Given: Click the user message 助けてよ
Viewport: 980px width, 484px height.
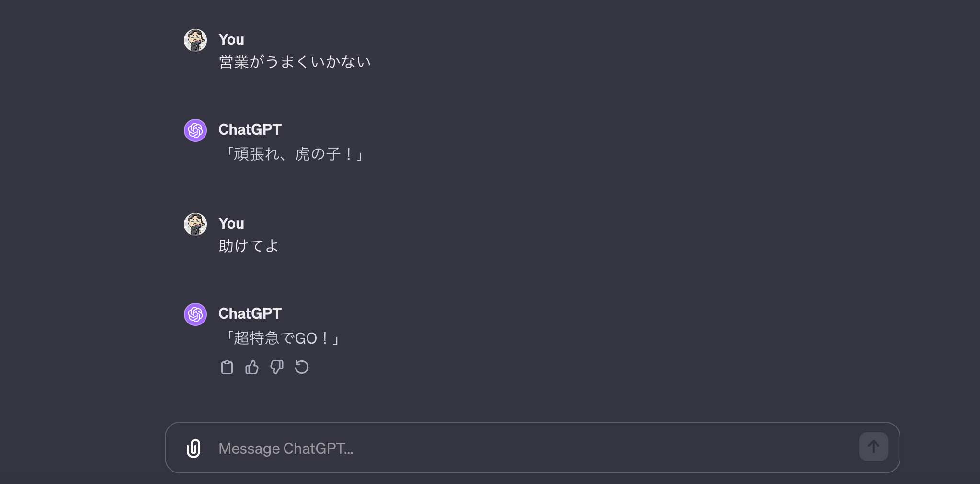Looking at the screenshot, I should 248,246.
